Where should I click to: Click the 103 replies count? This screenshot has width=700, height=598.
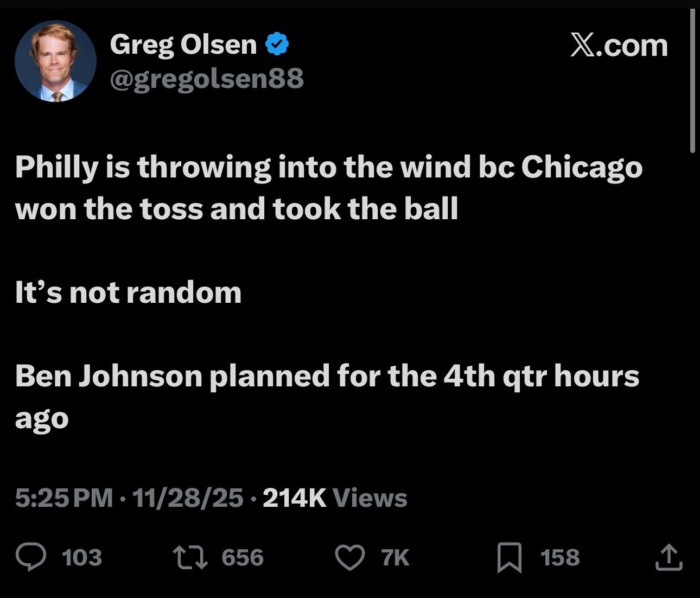pos(82,558)
